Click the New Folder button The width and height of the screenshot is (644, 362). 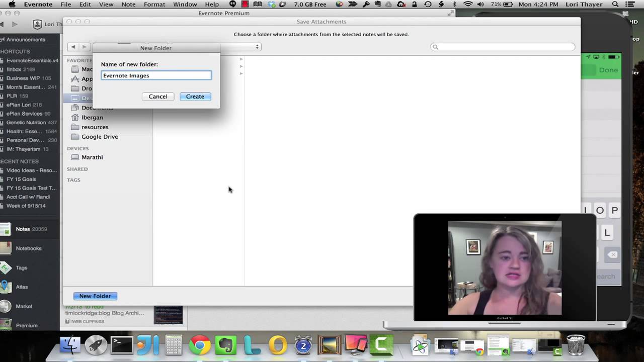click(x=95, y=296)
